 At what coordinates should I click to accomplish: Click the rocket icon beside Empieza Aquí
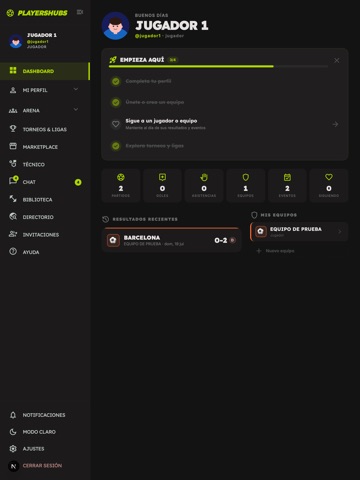pos(113,60)
